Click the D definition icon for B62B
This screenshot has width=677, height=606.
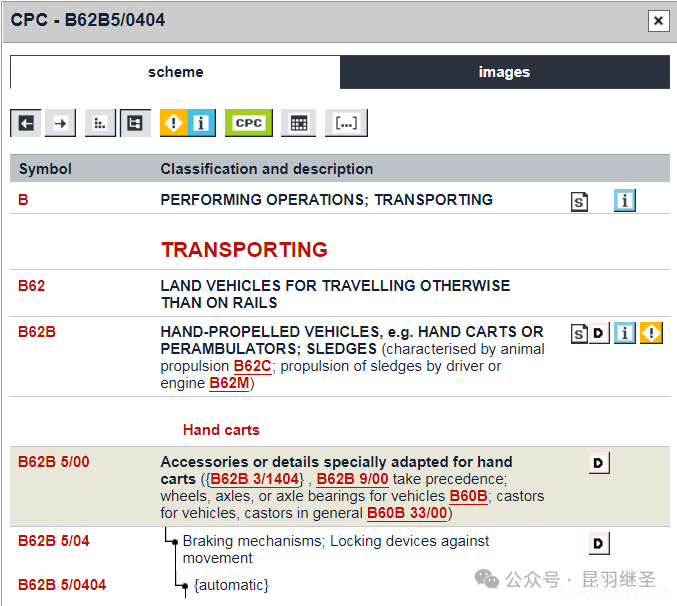(x=599, y=333)
